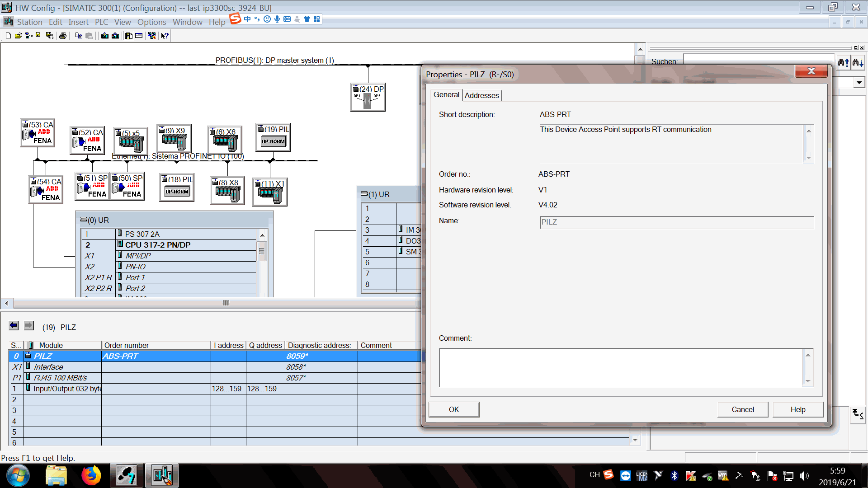
Task: Click the Save and Compile icon
Action: point(49,36)
